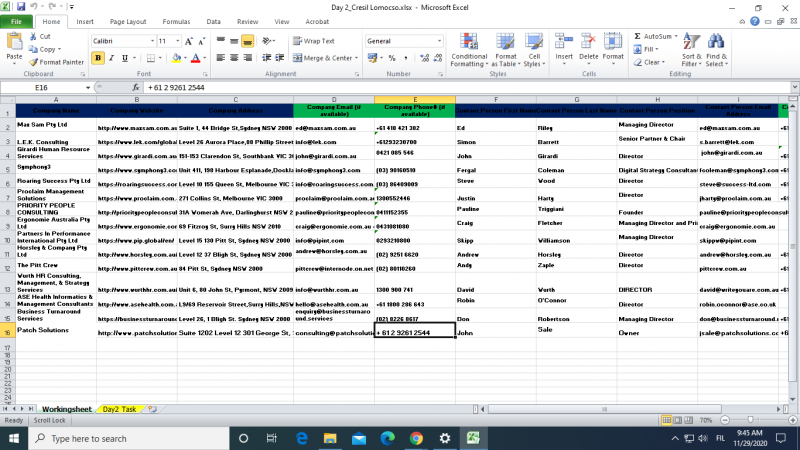Switch to Page Layout view in status bar
The image size is (800, 450).
[x=678, y=420]
